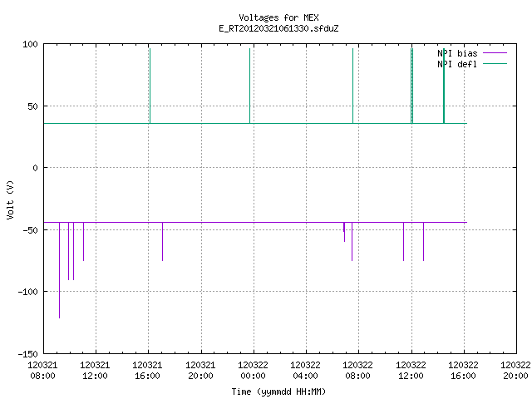The width and height of the screenshot is (532, 399).
Task: Click the purple bias spike just after 120322 12:00
Action: (423, 242)
